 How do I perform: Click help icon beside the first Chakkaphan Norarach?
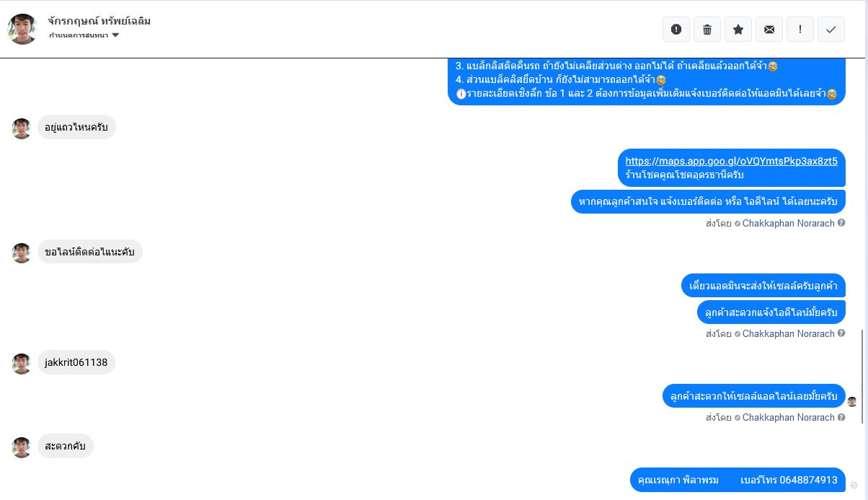[841, 224]
